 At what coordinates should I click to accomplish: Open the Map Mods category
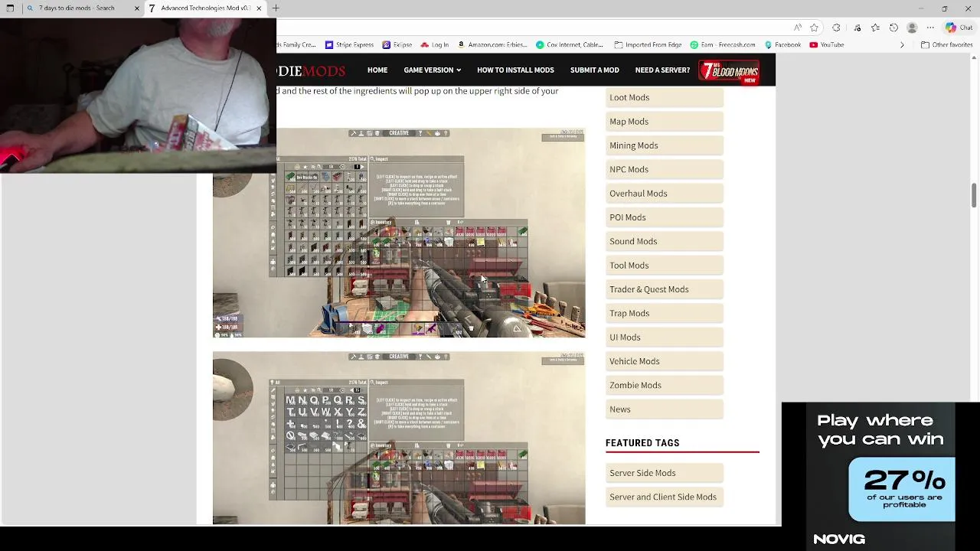[x=664, y=122]
